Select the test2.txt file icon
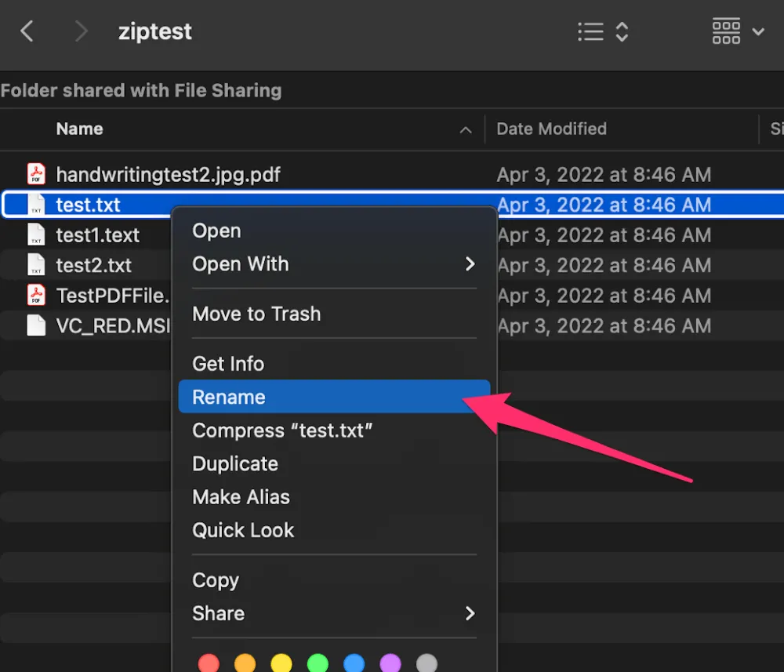Screen dimensions: 784x672 point(36,264)
